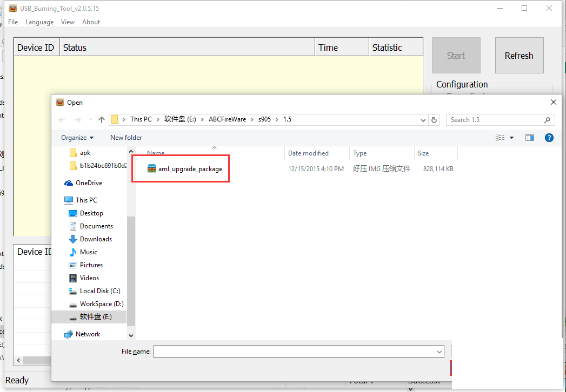Click the Refresh button
566x392 pixels.
[519, 56]
